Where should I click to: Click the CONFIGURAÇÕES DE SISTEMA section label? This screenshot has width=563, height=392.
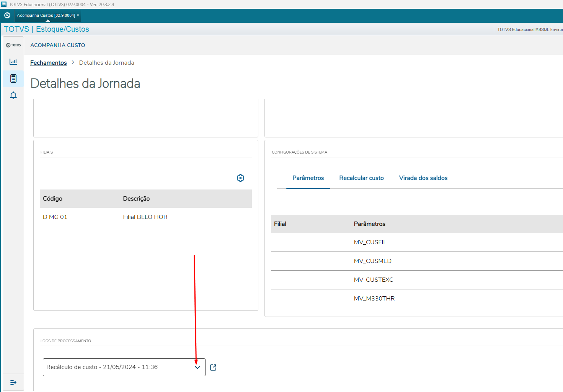[x=299, y=152]
